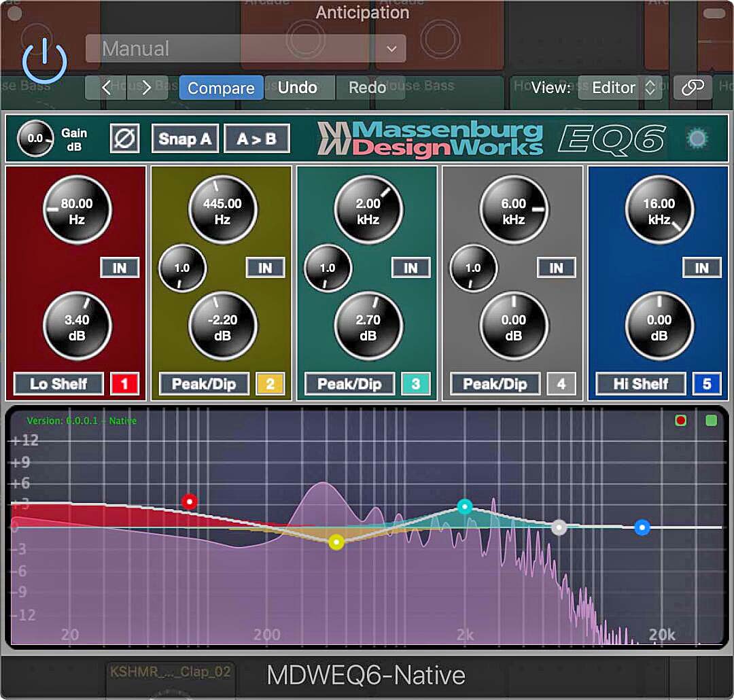Screen dimensions: 734x700
Task: Click the gray band 4 number box
Action: 561,384
